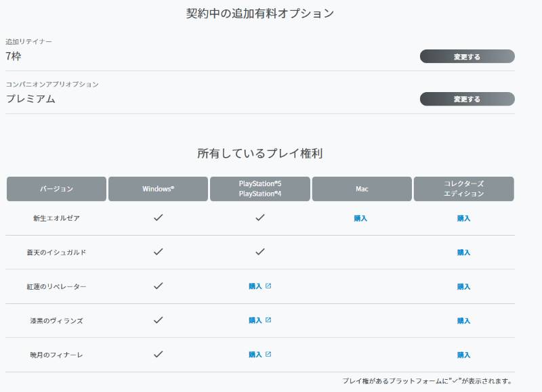Click the Windows column header
The width and height of the screenshot is (542, 392).
[x=158, y=189]
